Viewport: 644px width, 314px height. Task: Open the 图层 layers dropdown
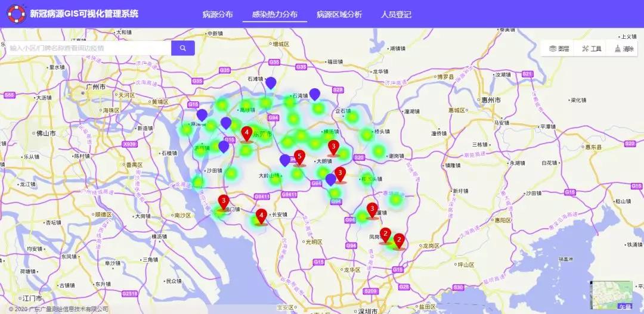(559, 49)
